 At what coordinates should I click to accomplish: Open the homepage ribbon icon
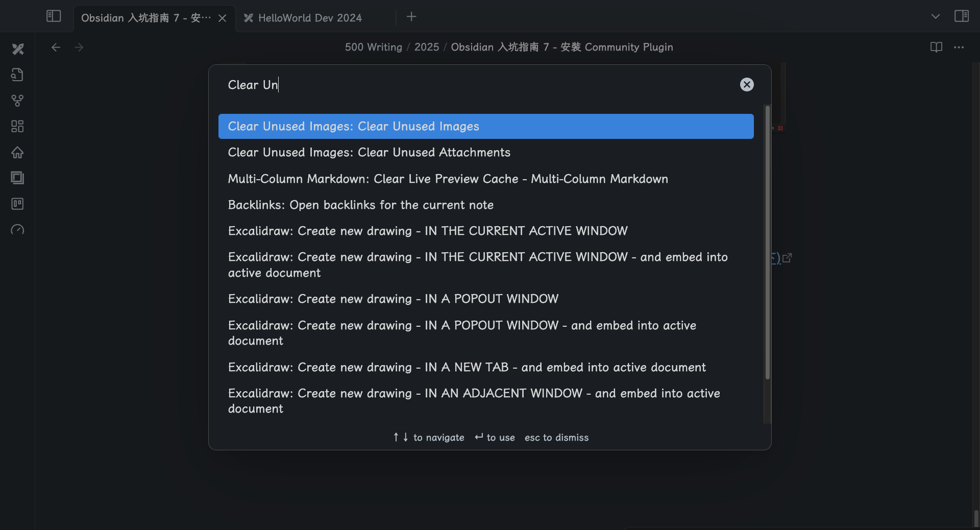[x=17, y=152]
